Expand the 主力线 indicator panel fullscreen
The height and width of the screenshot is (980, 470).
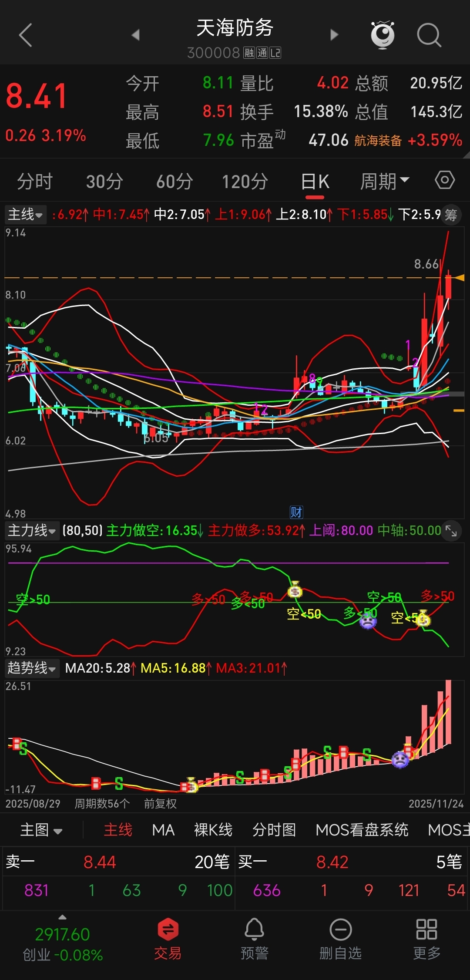coord(451,531)
